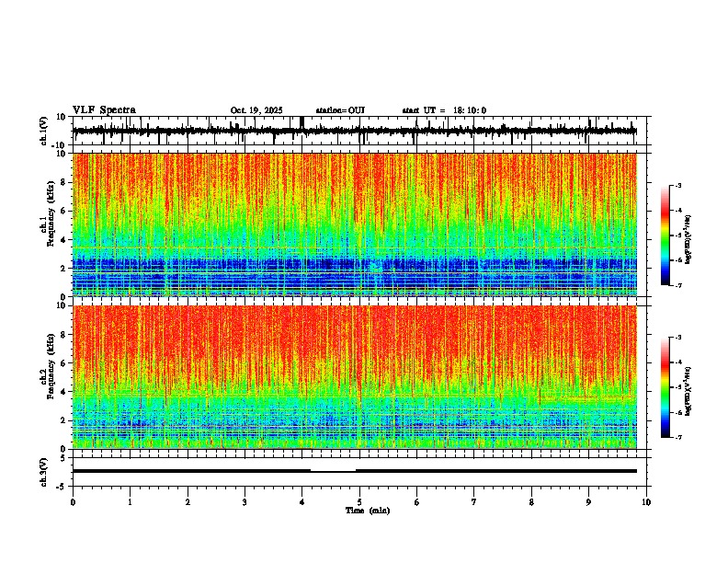Click the thin gap in the ch.3 trace

tap(333, 472)
